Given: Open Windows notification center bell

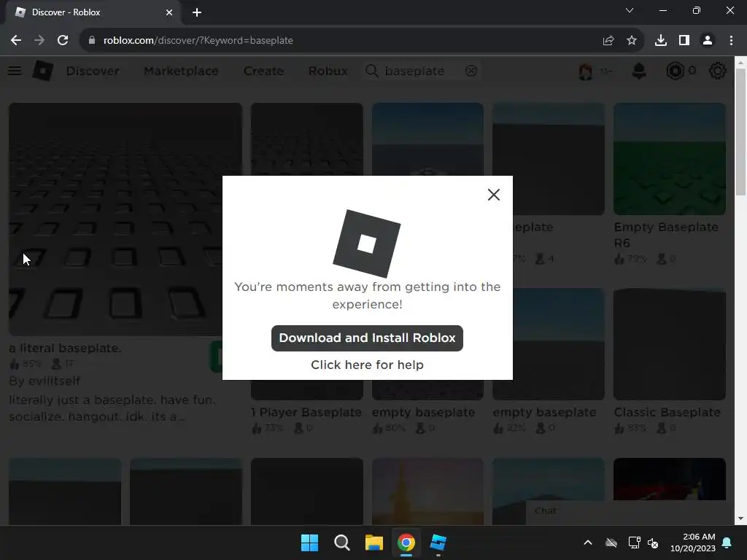Looking at the screenshot, I should click(x=727, y=542).
